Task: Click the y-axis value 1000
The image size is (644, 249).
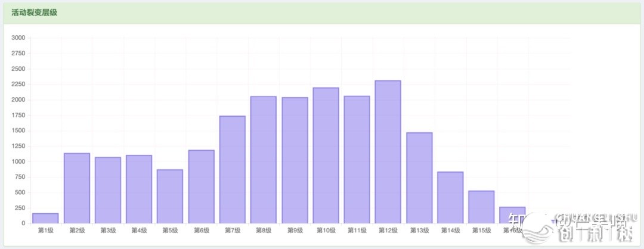Action: pos(19,161)
